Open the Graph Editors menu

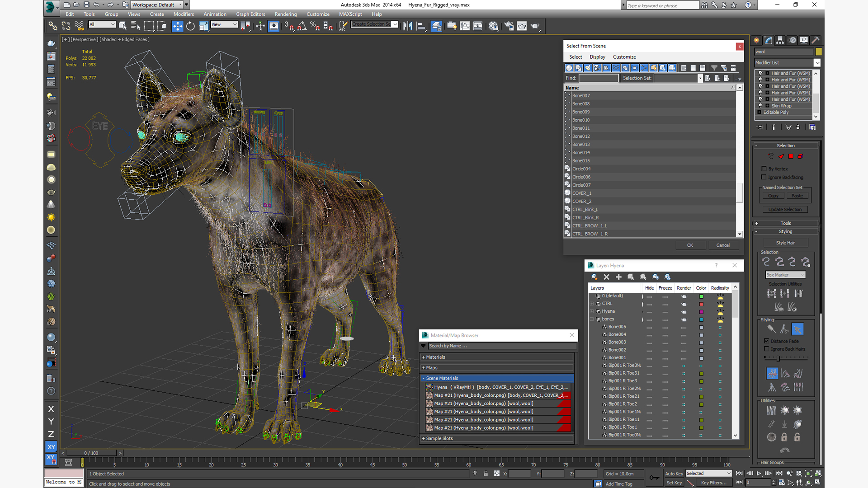250,14
